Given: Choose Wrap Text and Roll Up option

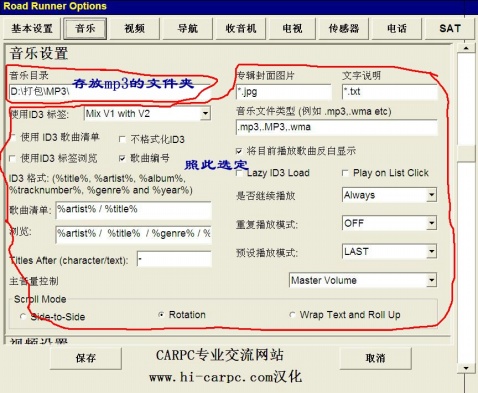Looking at the screenshot, I should click(x=292, y=315).
